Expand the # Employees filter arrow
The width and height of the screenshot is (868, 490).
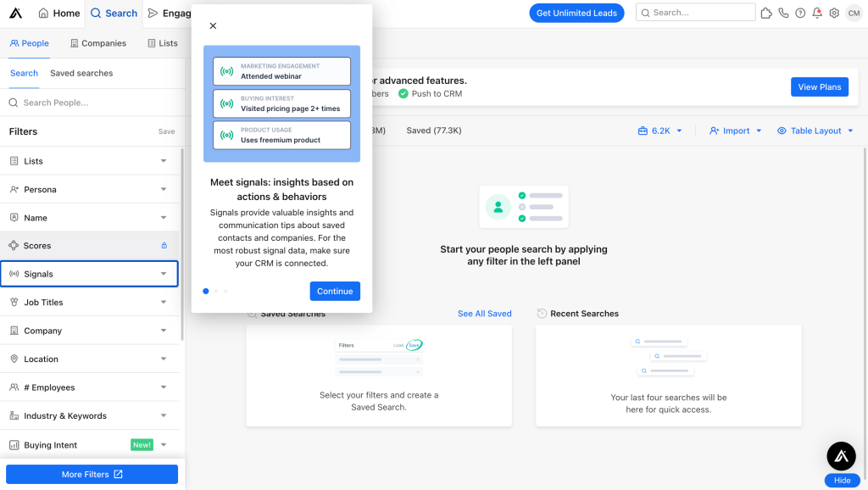(x=164, y=387)
